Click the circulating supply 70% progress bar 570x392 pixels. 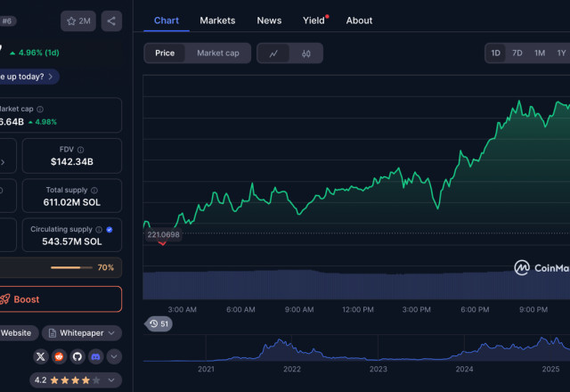(x=71, y=267)
